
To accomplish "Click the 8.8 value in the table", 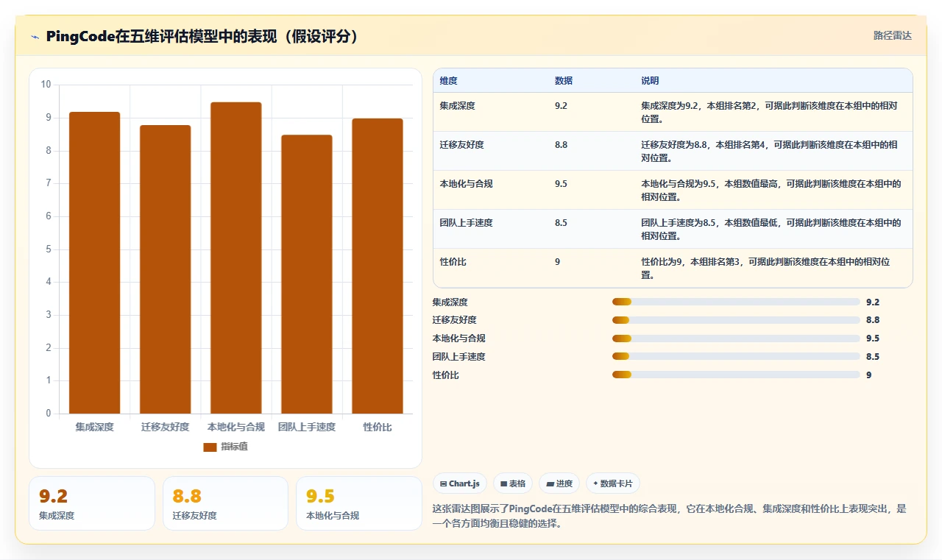I will coord(561,145).
